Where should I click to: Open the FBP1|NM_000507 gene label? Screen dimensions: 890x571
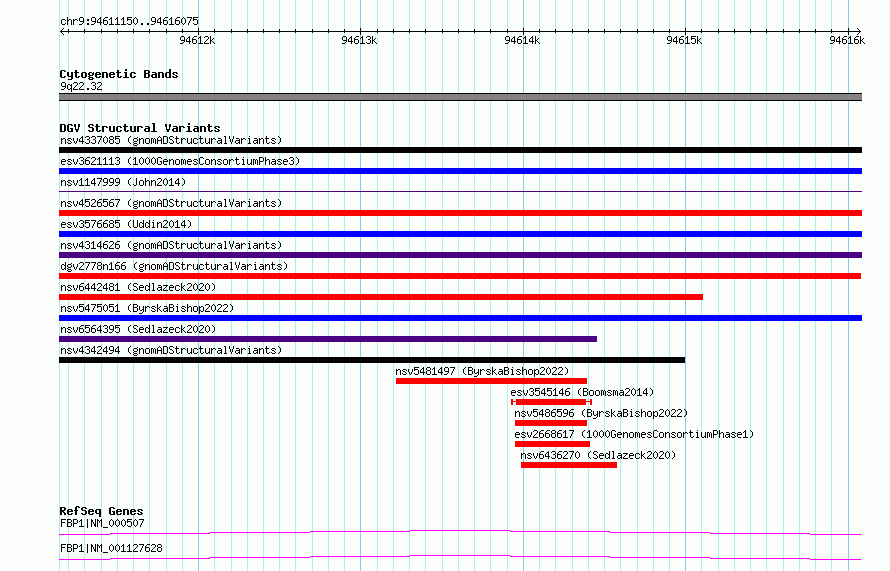tap(102, 523)
